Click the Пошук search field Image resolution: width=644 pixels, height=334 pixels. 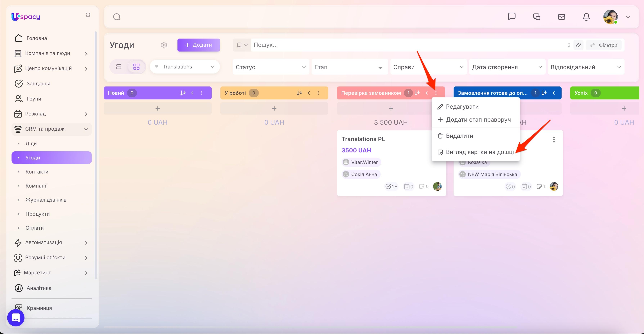click(407, 45)
